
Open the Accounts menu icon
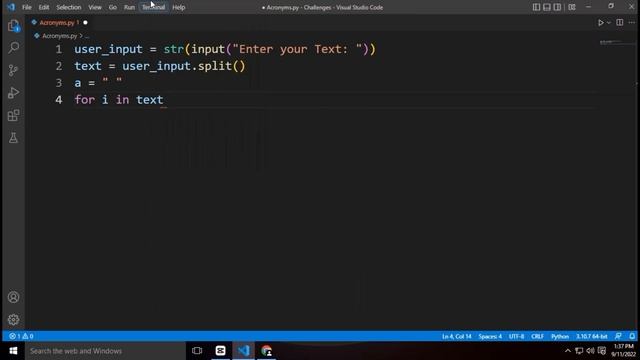click(x=13, y=297)
